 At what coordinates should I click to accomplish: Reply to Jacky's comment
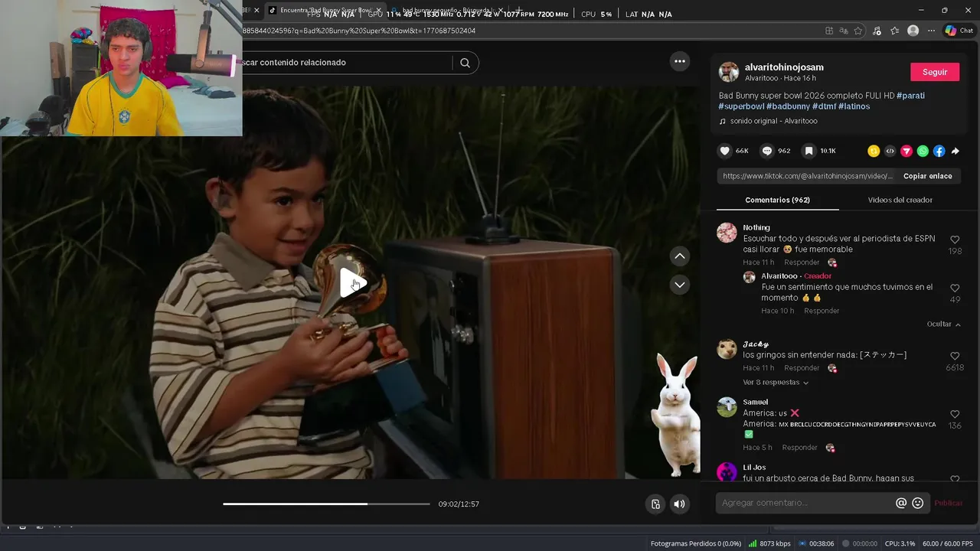[802, 368]
